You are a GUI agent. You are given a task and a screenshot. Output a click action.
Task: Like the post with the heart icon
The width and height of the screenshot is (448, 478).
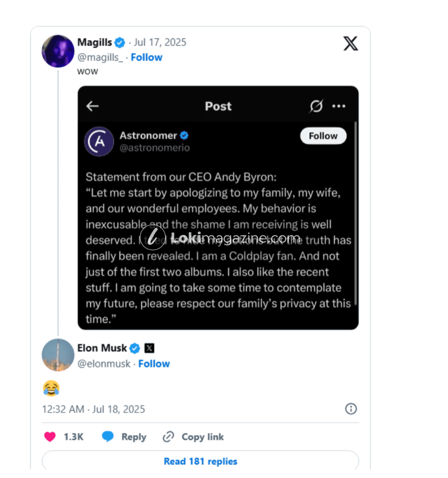[x=50, y=437]
